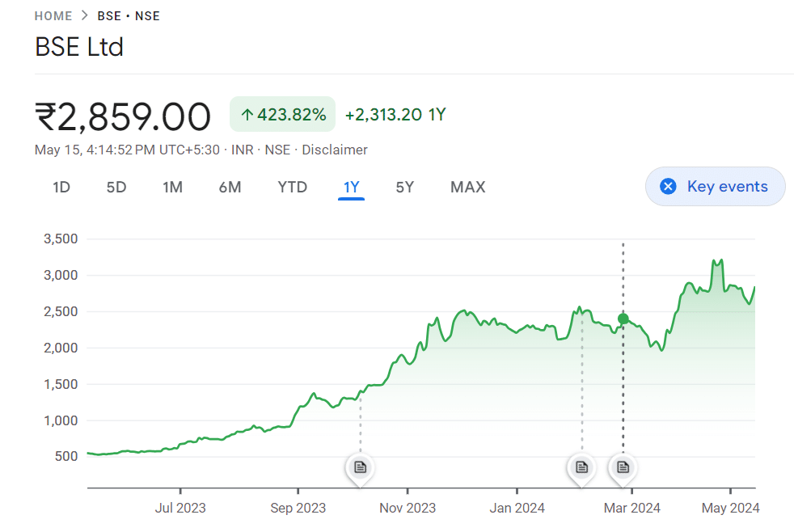This screenshot has height=532, width=794.
Task: Open the rightmost key event document marker
Action: point(623,467)
